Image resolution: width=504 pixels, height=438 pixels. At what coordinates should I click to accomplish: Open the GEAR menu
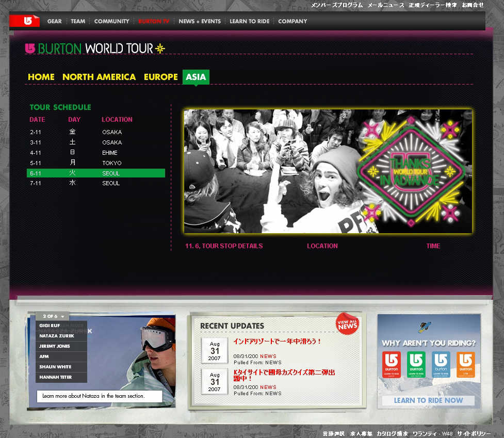[x=54, y=21]
